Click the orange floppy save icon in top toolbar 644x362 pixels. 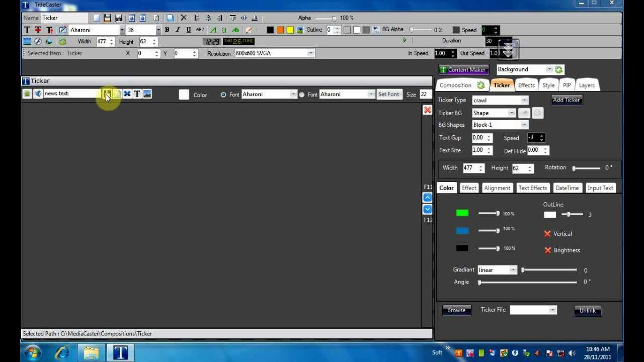pos(107,18)
